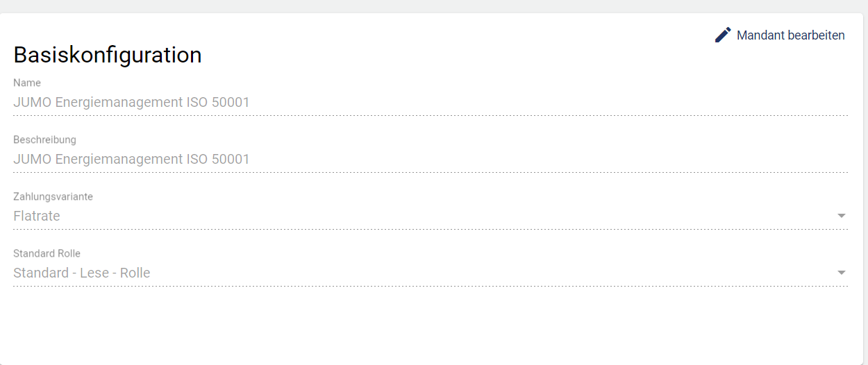Click the Zahlungsvariante field label

53,197
